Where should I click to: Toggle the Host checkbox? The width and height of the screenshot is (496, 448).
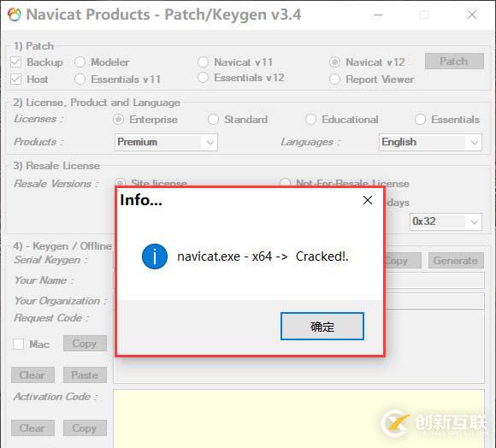[15, 79]
